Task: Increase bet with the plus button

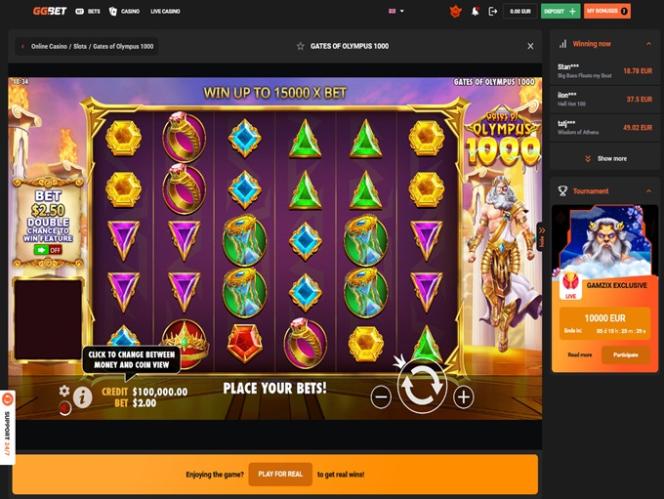Action: click(463, 397)
